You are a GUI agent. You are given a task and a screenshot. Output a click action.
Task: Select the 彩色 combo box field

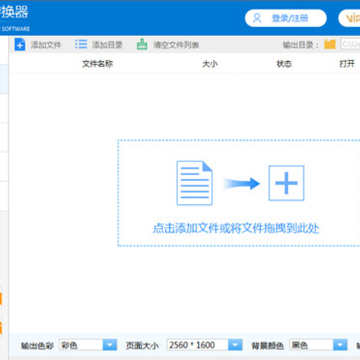point(88,345)
